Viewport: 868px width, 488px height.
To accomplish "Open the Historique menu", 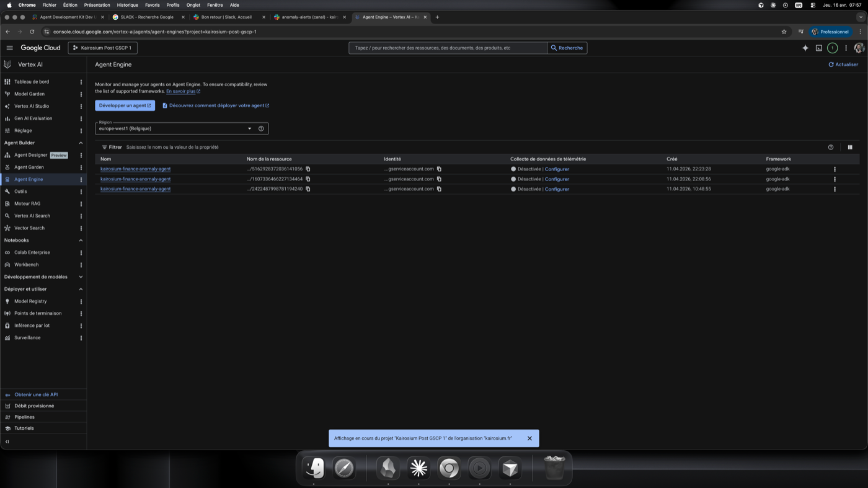I will [128, 5].
